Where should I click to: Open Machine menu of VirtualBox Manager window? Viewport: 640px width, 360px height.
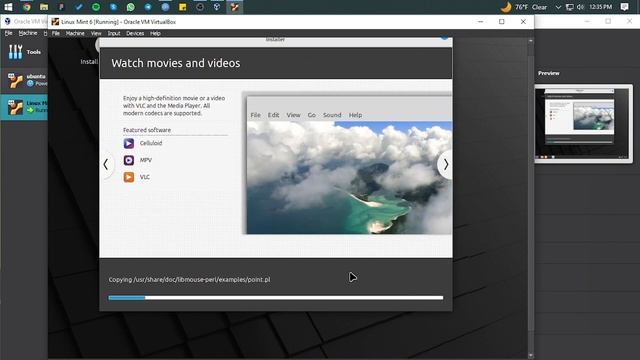click(x=28, y=33)
